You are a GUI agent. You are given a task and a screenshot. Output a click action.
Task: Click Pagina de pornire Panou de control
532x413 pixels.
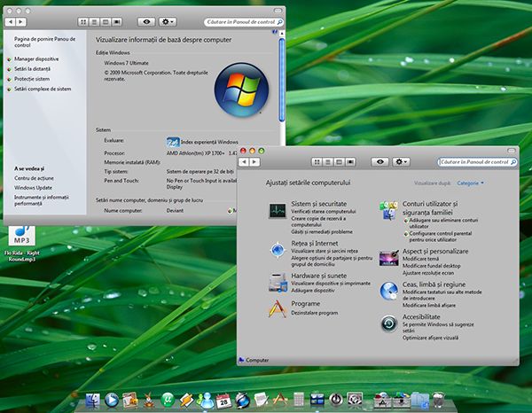(x=45, y=42)
